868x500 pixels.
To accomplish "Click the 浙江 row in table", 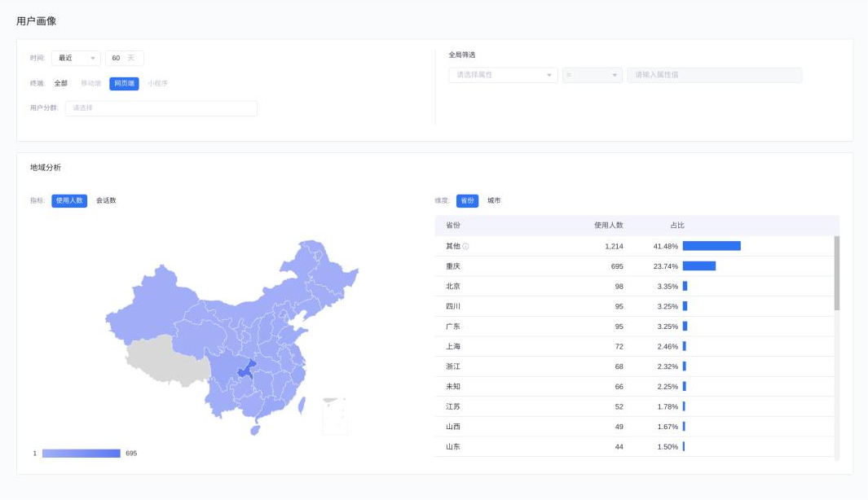I will [x=634, y=366].
